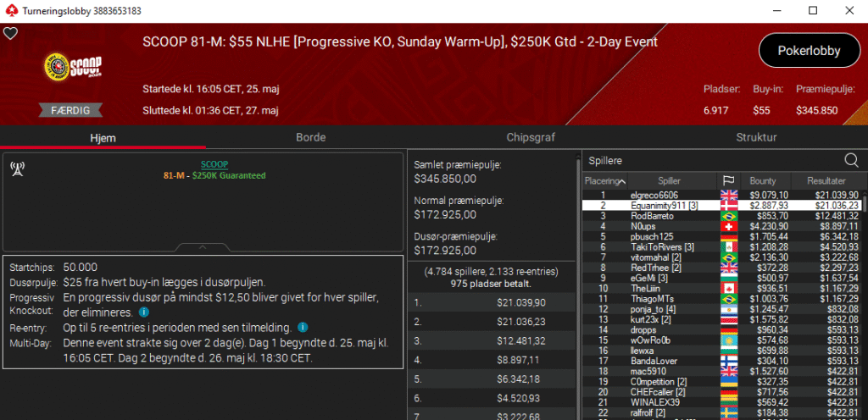Viewport: 868px width, 420px height.
Task: Select player row Equanimity911 [3]
Action: pos(722,205)
